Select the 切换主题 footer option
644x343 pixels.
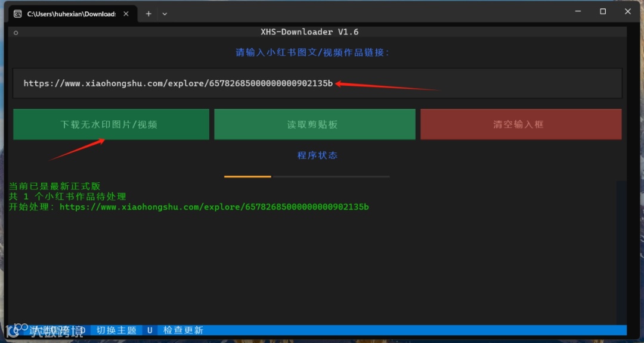pos(116,330)
